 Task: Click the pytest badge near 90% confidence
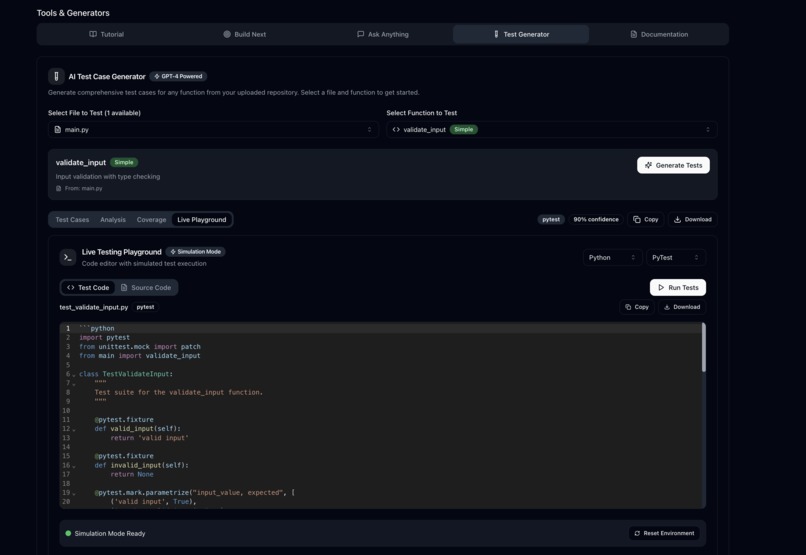click(x=551, y=219)
